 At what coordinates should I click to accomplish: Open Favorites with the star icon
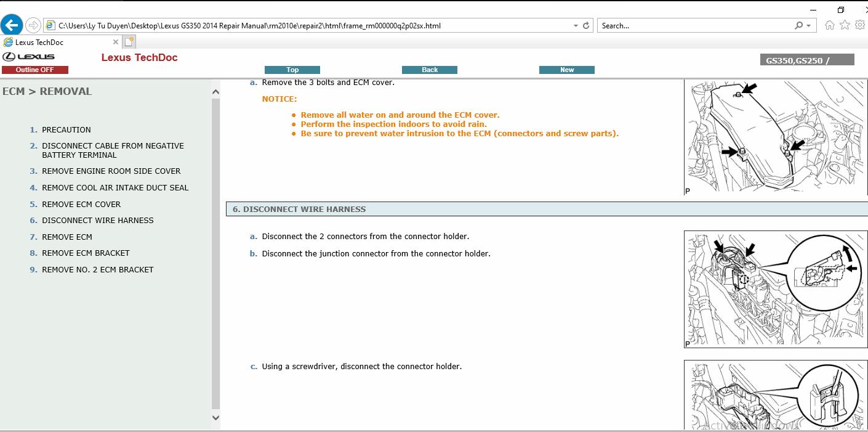tap(845, 25)
